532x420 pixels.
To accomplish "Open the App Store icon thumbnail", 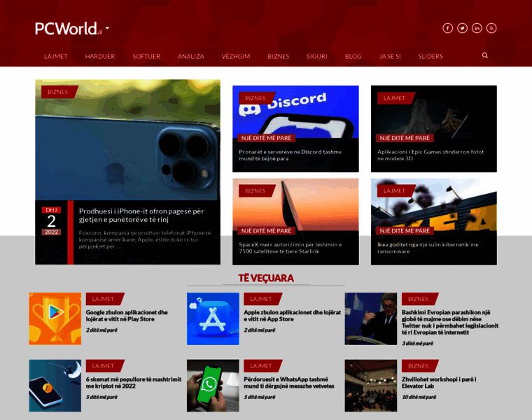I will [x=213, y=319].
